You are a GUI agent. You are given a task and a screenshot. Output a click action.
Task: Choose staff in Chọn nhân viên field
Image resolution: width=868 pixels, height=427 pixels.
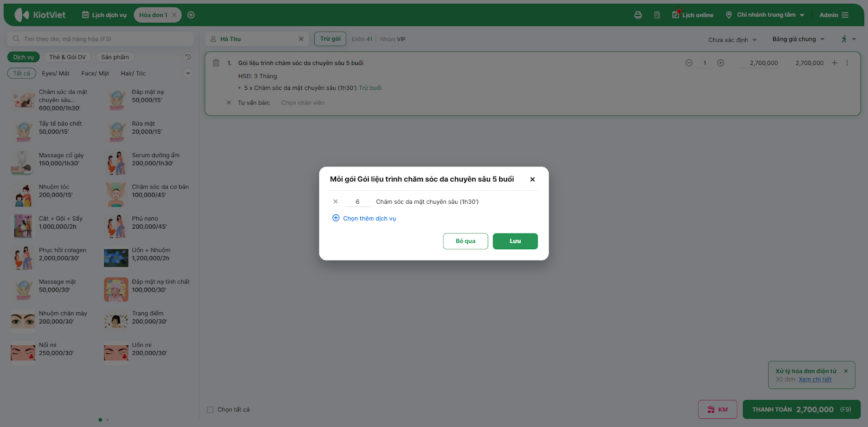click(303, 103)
